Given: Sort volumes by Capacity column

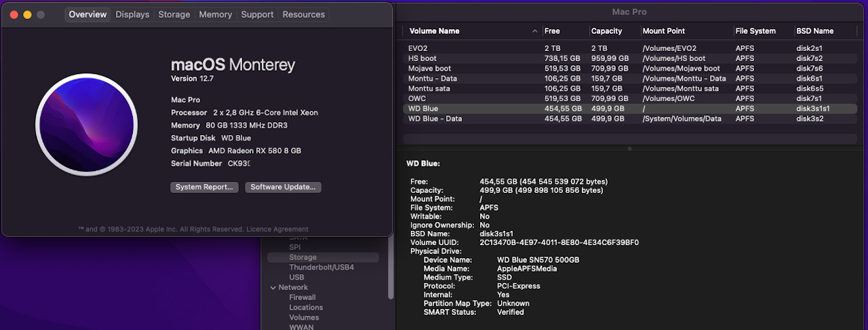Looking at the screenshot, I should [606, 31].
